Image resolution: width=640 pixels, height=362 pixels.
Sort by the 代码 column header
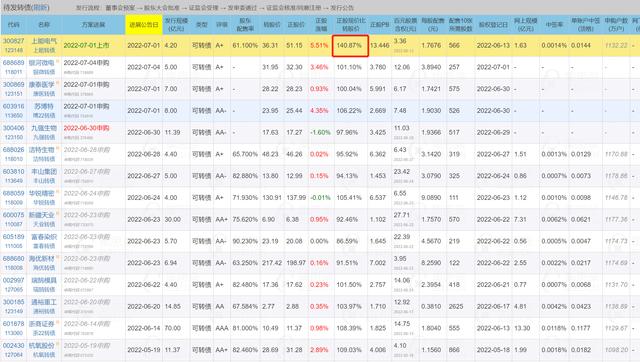[13, 24]
